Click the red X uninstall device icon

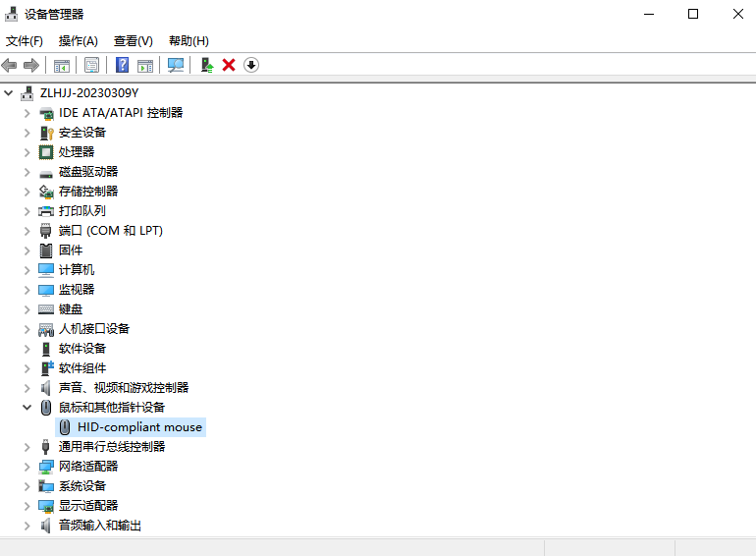coord(229,65)
